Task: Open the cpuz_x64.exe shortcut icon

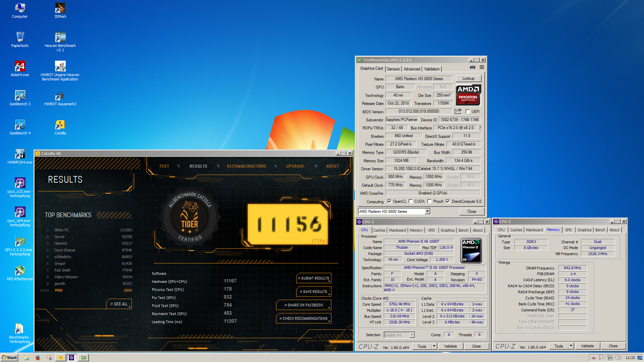Action: tap(20, 217)
